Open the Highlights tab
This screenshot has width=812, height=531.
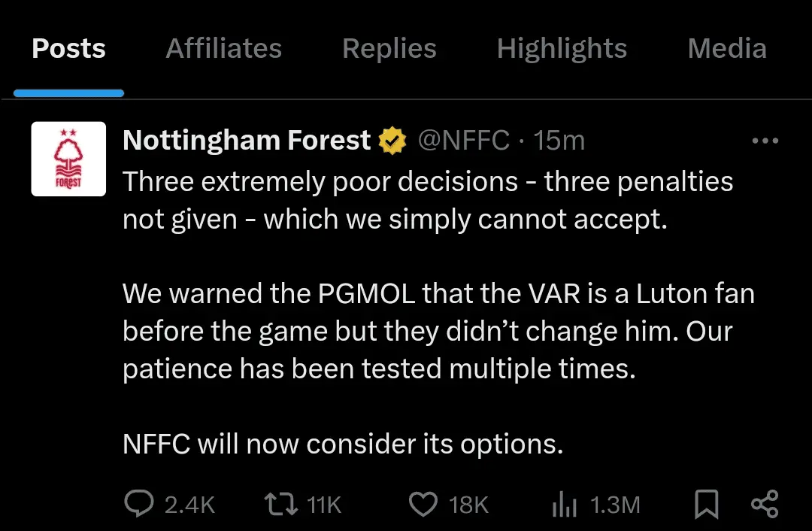tap(562, 49)
